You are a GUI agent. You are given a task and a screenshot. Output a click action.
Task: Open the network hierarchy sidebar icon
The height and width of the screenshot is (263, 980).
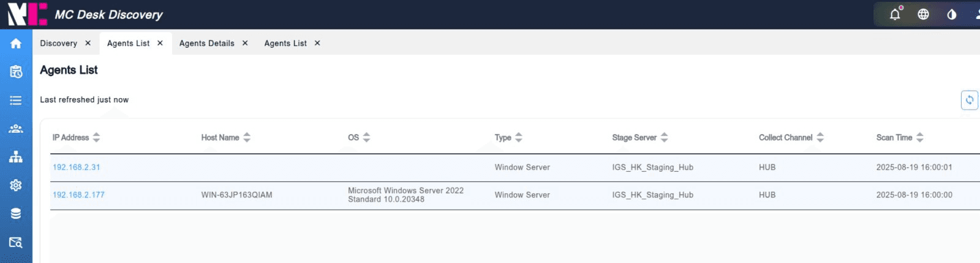[16, 157]
